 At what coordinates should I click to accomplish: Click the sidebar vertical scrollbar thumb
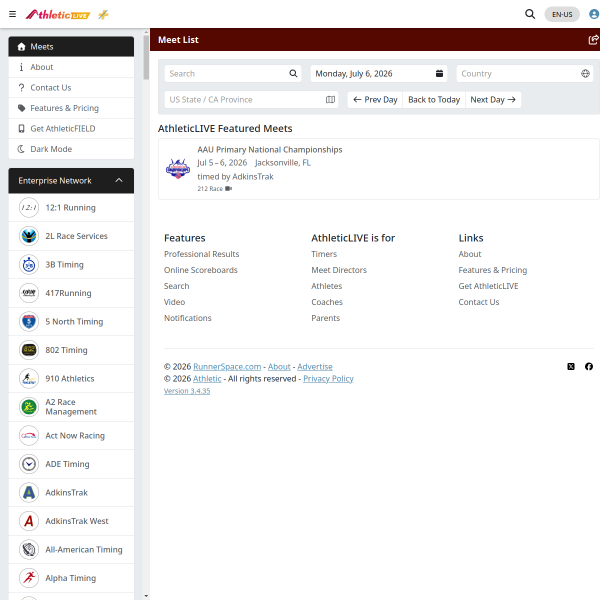pos(146,57)
